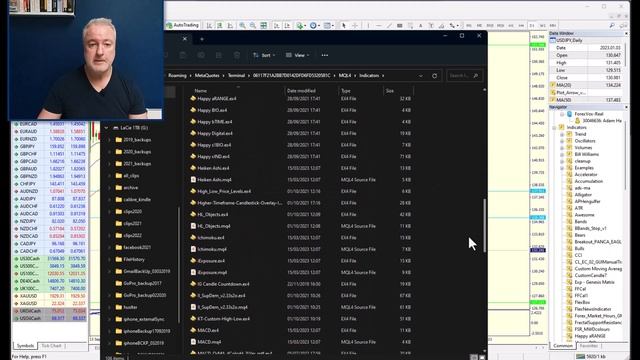Screen dimensions: 640x360
Task: Collapse the Indicators node in Navigator
Action: 554,127
